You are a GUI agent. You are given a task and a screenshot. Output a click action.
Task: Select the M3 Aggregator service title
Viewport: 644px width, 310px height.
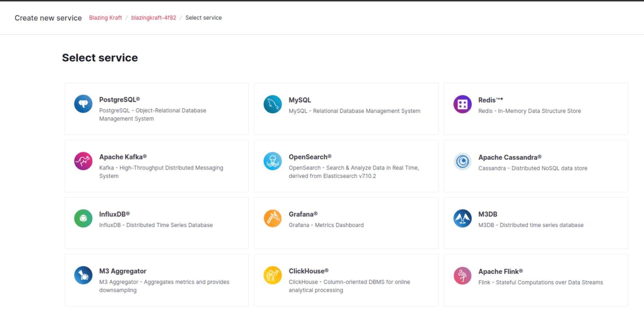[x=123, y=271]
